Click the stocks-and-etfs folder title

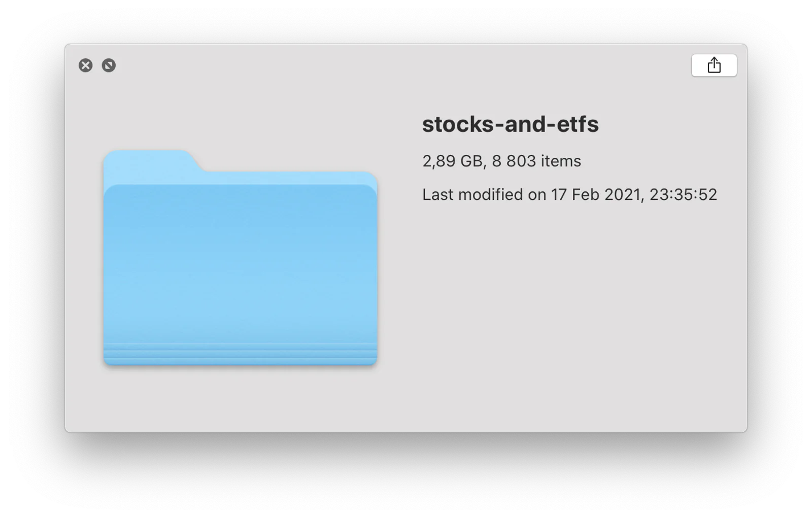click(x=510, y=124)
